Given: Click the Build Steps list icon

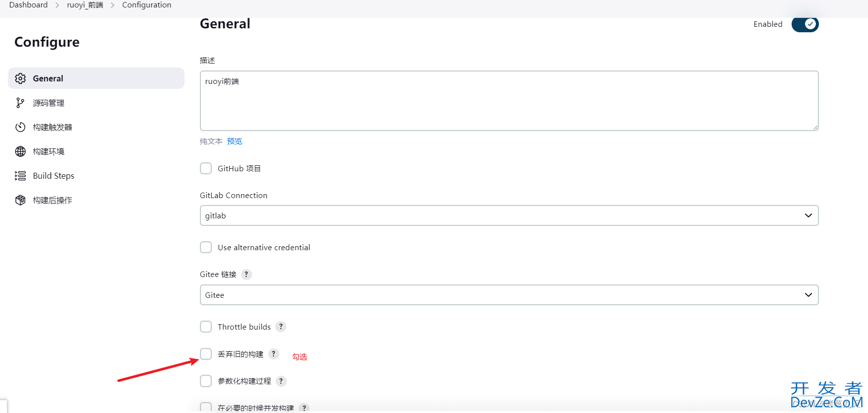Looking at the screenshot, I should [x=20, y=176].
